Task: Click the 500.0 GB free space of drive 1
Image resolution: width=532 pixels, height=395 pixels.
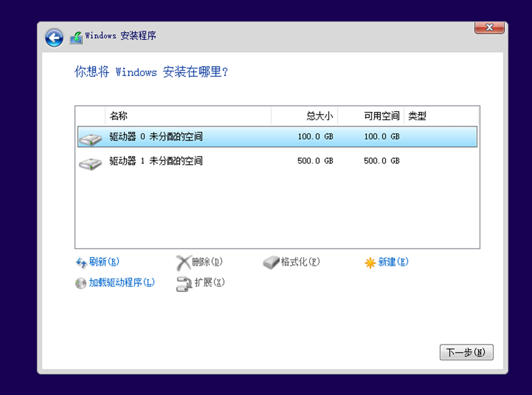Action: pos(382,161)
